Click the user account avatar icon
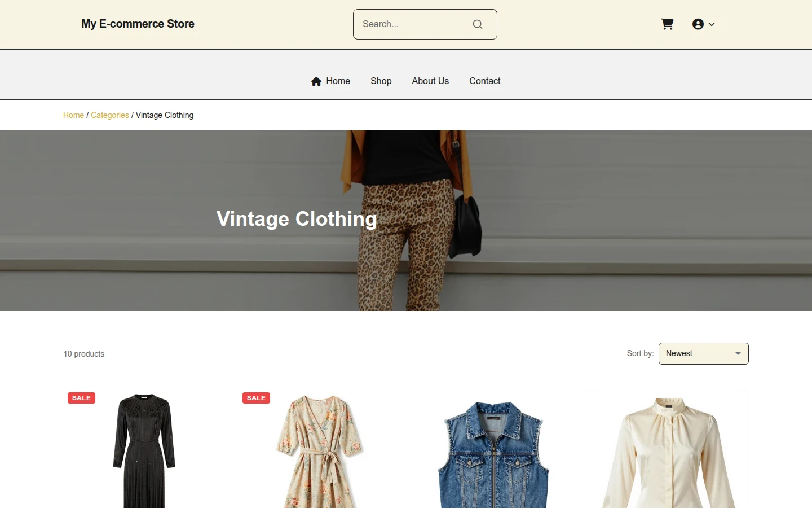This screenshot has height=508, width=812. [x=698, y=24]
